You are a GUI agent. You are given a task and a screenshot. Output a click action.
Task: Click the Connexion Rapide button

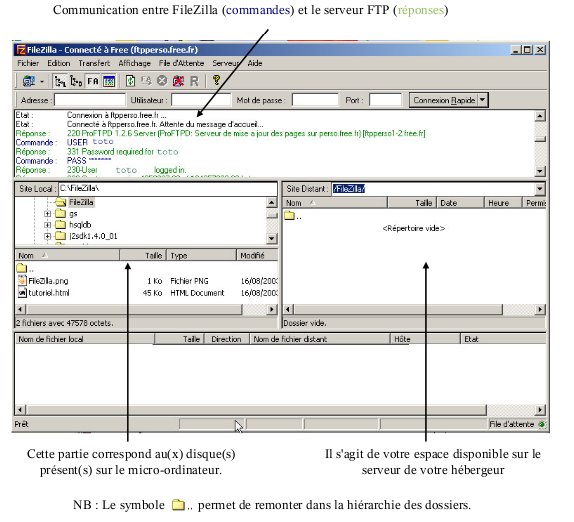click(443, 100)
